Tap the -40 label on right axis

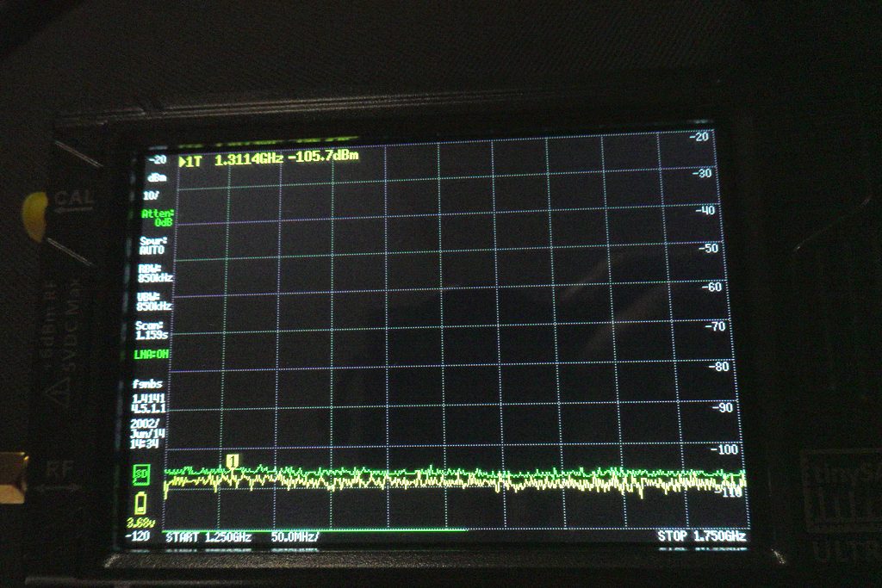pos(705,210)
